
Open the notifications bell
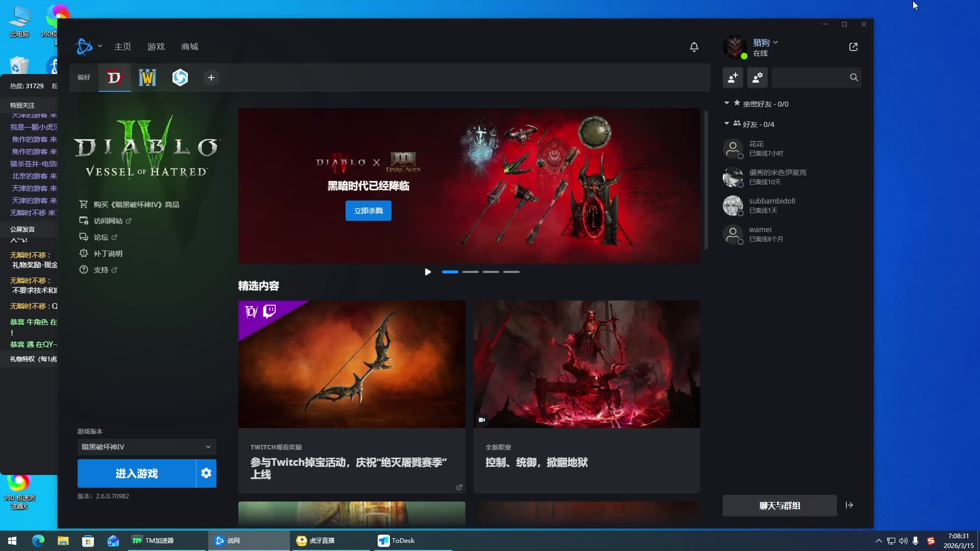694,47
